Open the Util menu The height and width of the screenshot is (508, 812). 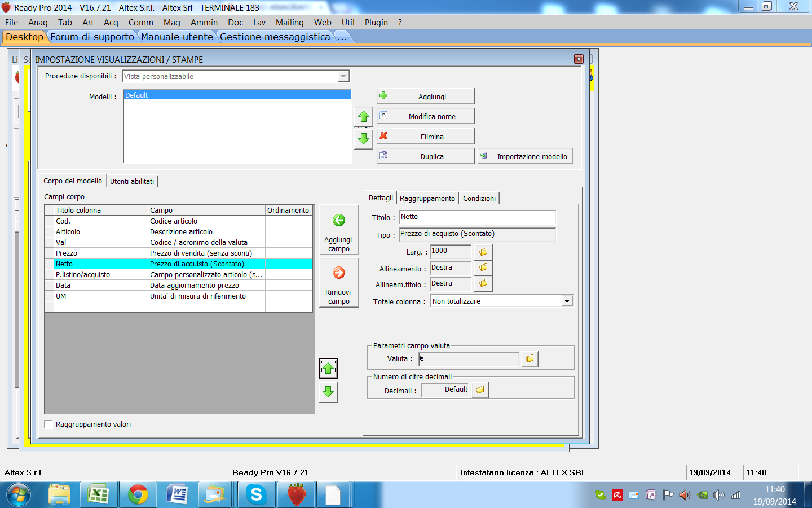[348, 23]
